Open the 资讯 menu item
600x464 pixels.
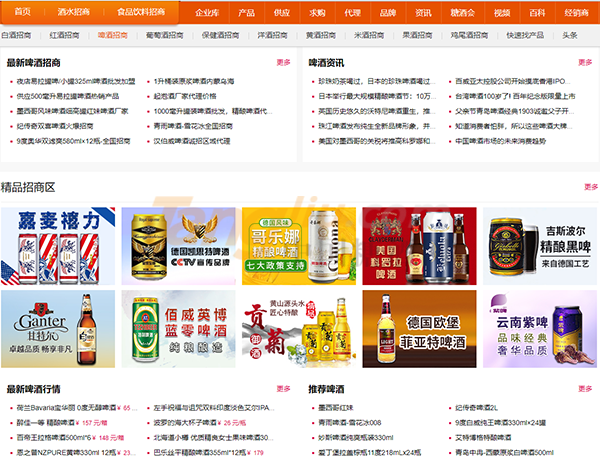[423, 13]
